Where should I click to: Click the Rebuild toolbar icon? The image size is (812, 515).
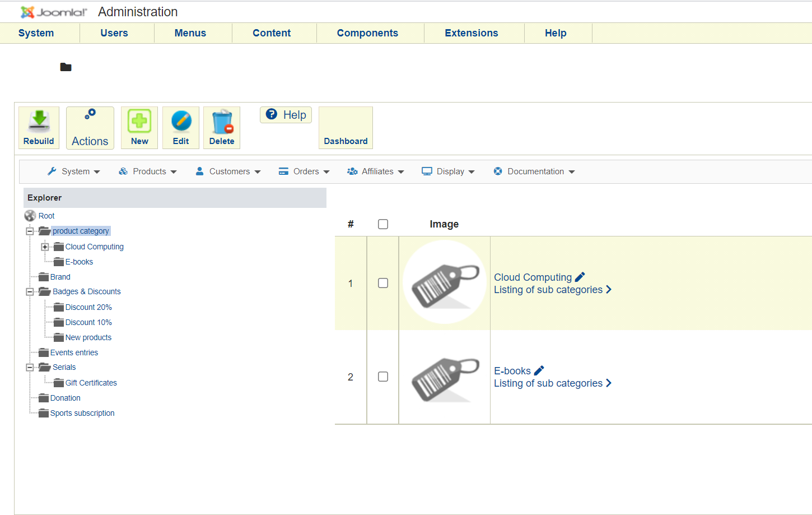[39, 120]
